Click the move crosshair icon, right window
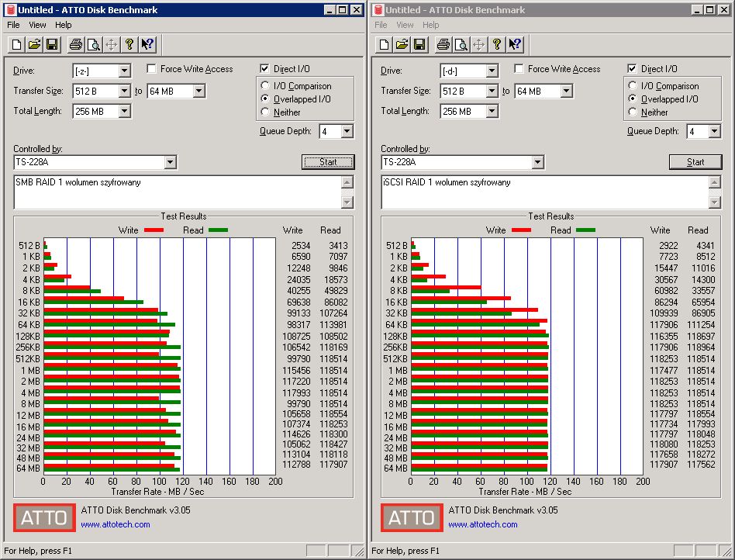Image resolution: width=735 pixels, height=560 pixels. point(479,44)
